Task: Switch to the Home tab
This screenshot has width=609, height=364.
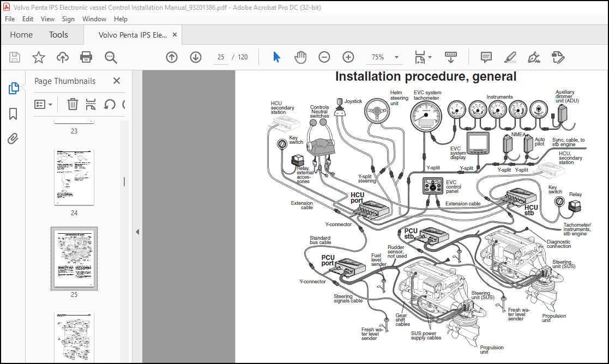Action: click(x=21, y=35)
